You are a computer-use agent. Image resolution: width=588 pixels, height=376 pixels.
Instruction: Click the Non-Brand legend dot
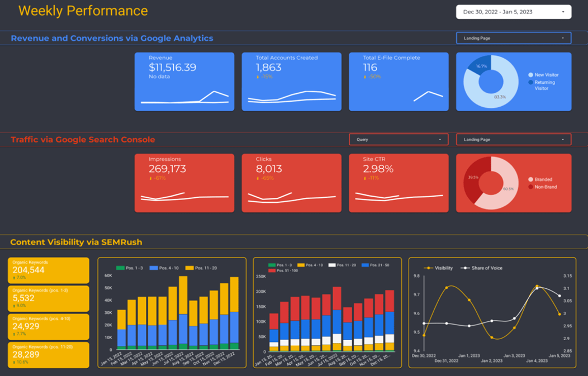point(530,187)
